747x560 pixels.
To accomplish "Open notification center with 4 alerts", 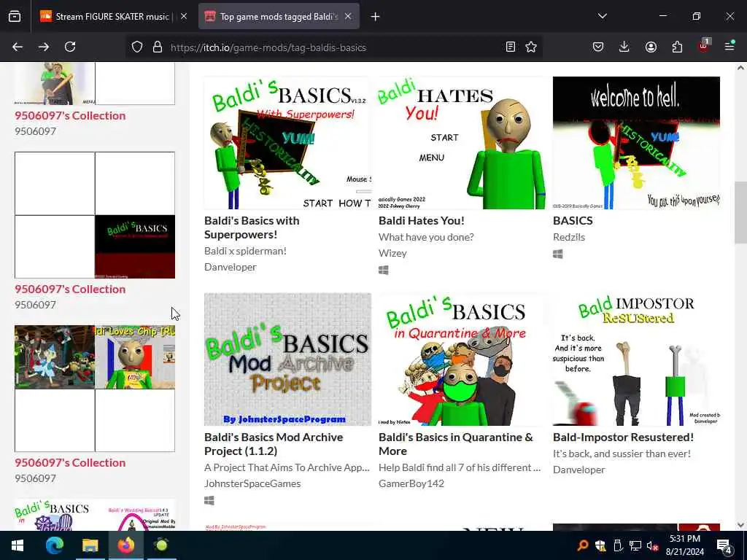I will coord(724,546).
